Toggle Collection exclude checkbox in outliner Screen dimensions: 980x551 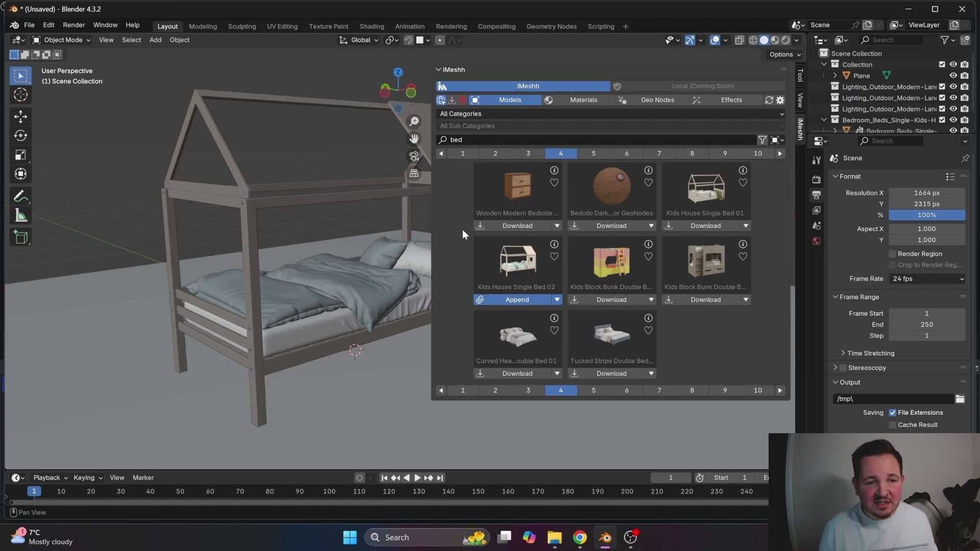(x=942, y=64)
